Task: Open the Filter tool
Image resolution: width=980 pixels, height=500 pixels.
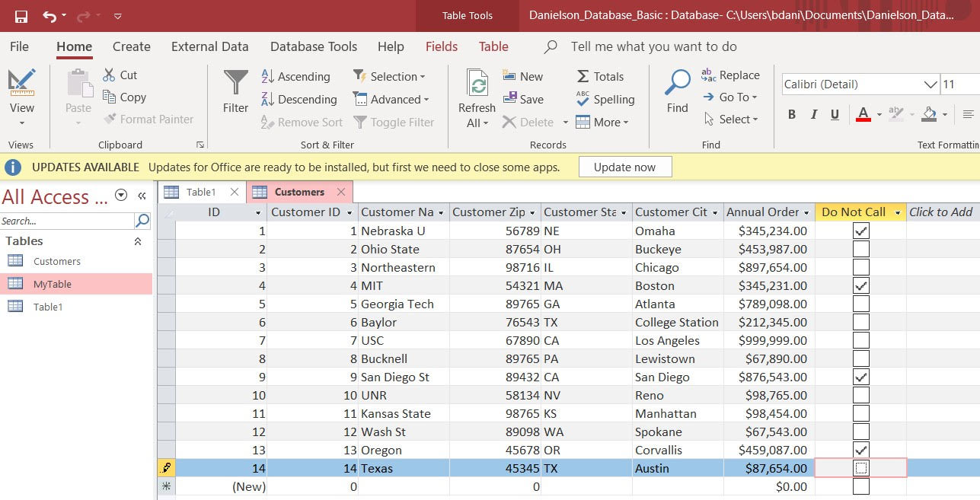Action: tap(235, 97)
